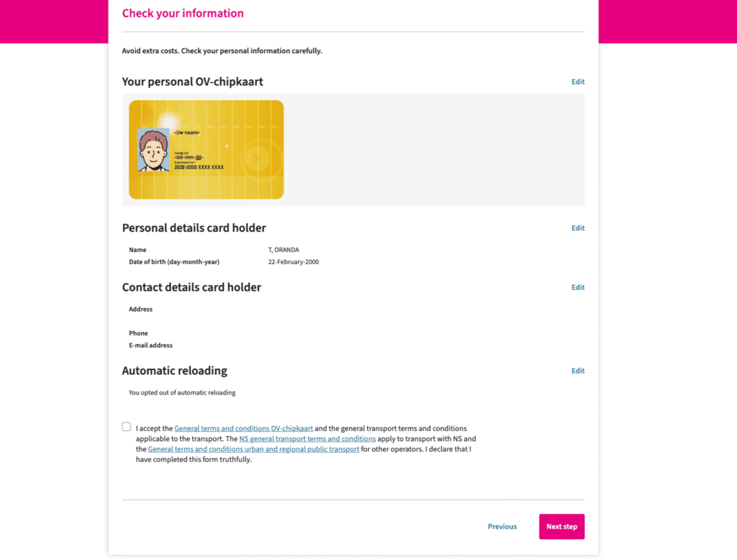Click the Check your information heading
Viewport: 737px width, 560px height.
183,13
